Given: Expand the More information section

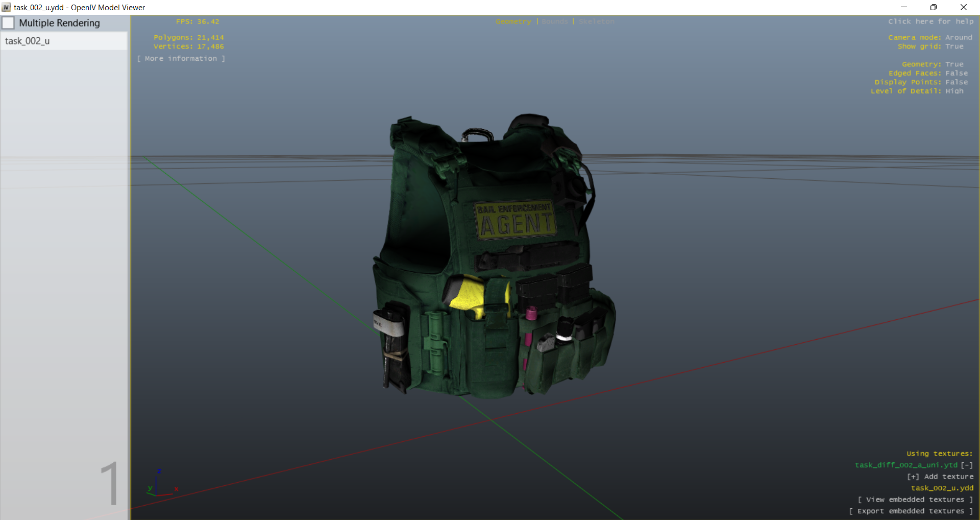Looking at the screenshot, I should click(181, 59).
